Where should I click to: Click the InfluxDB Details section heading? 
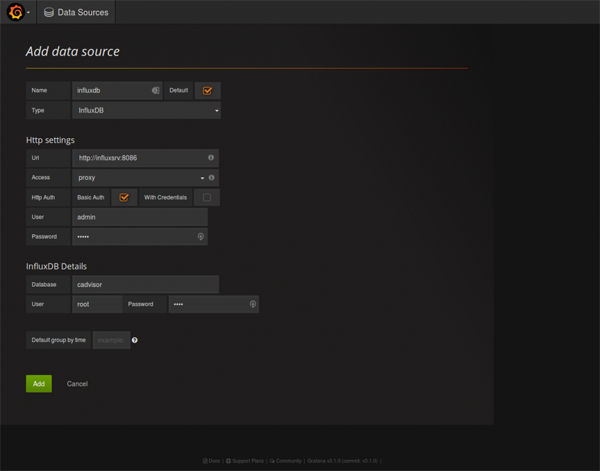56,266
